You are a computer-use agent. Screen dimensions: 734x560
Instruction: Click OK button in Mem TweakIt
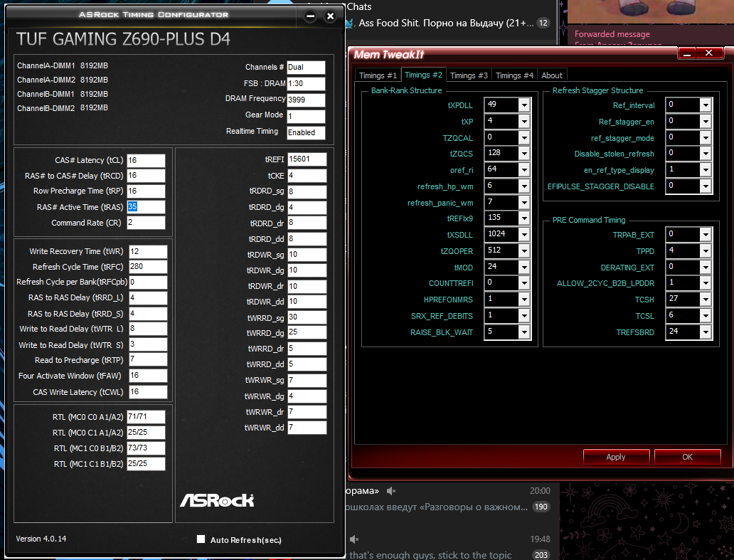click(687, 457)
